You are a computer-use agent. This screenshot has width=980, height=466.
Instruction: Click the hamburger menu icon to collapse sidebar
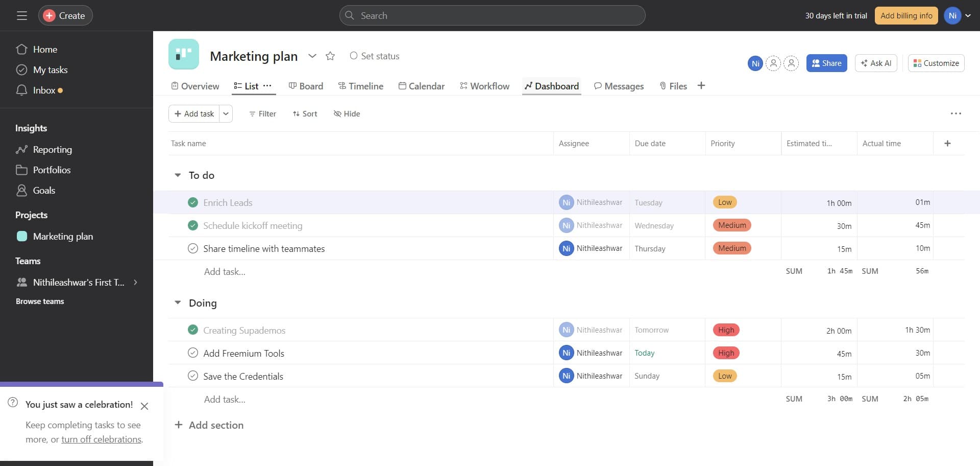[21, 16]
